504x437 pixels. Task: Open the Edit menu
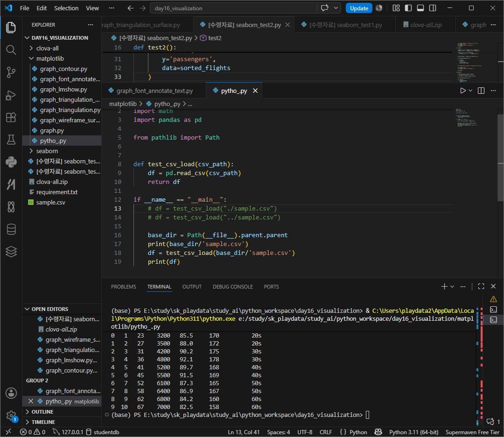click(42, 8)
